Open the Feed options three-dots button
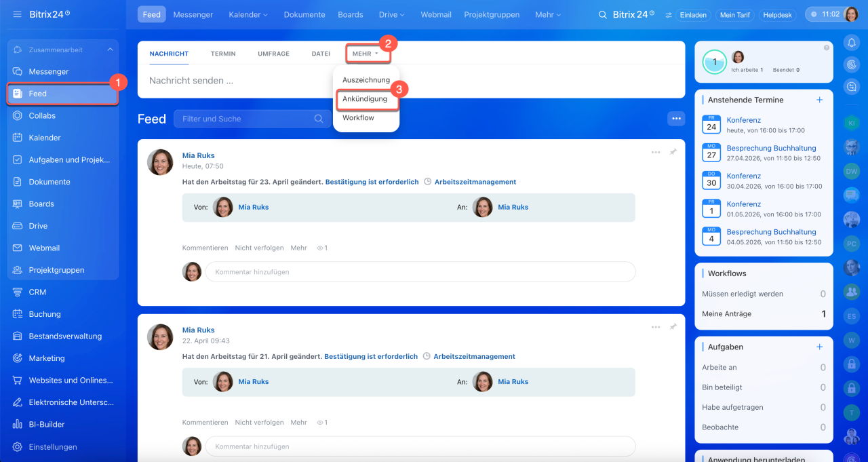The image size is (868, 462). coord(675,119)
